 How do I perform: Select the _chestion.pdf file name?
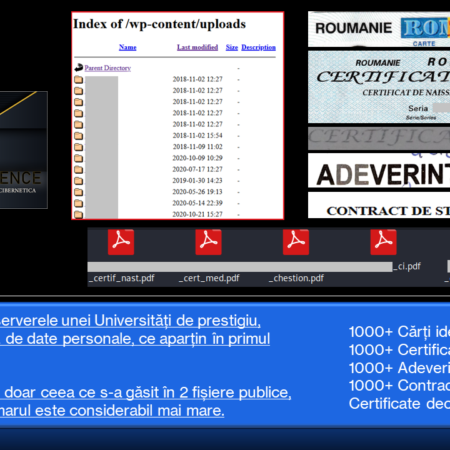pyautogui.click(x=296, y=278)
